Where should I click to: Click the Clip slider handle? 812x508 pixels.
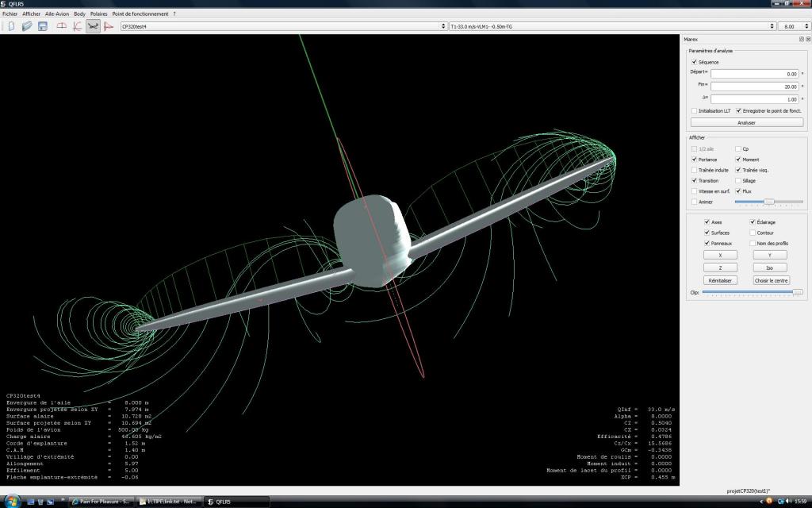[798, 292]
